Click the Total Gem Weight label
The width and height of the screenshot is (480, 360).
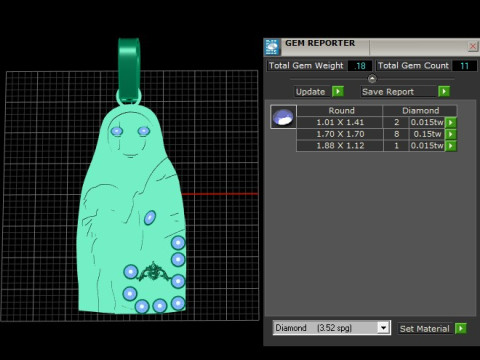pyautogui.click(x=306, y=66)
